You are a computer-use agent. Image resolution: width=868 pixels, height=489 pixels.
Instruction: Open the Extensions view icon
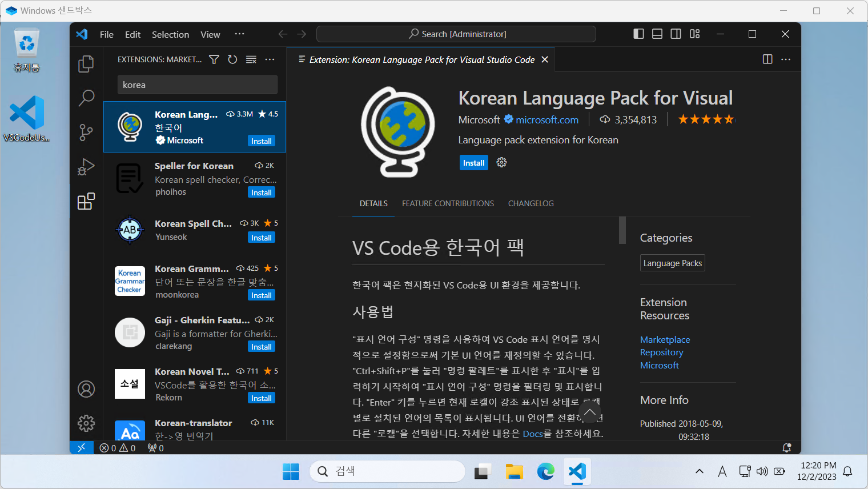pos(86,201)
